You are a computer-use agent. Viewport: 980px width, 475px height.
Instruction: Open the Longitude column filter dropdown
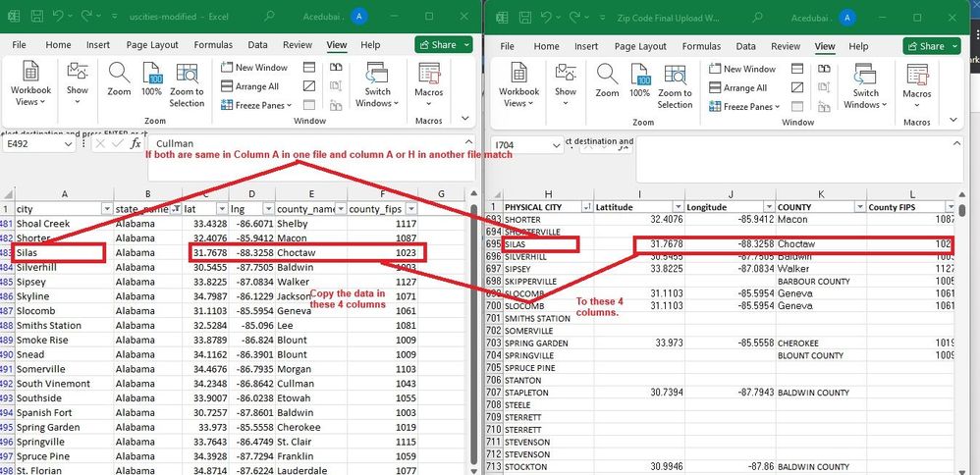click(x=768, y=207)
